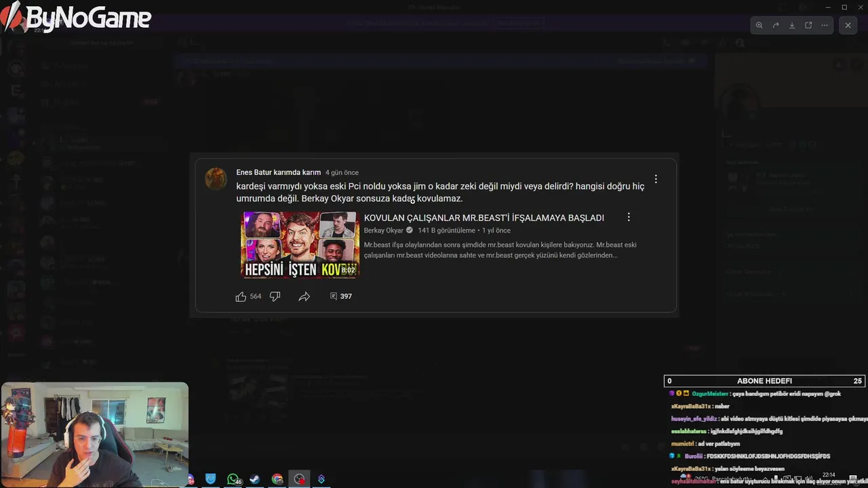Open Google Chrome from the taskbar

point(277,479)
